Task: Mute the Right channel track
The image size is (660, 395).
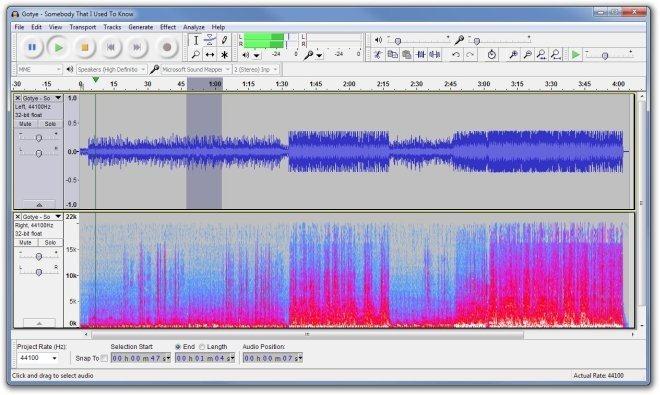Action: [x=26, y=243]
